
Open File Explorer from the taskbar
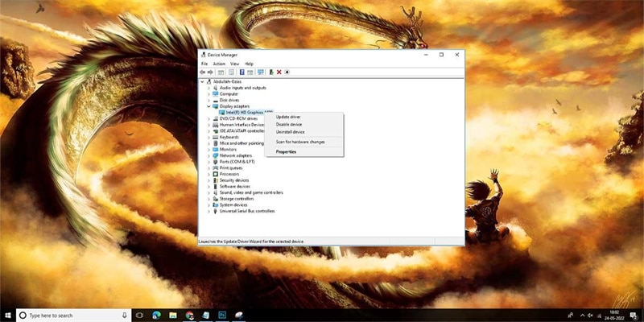(173, 316)
